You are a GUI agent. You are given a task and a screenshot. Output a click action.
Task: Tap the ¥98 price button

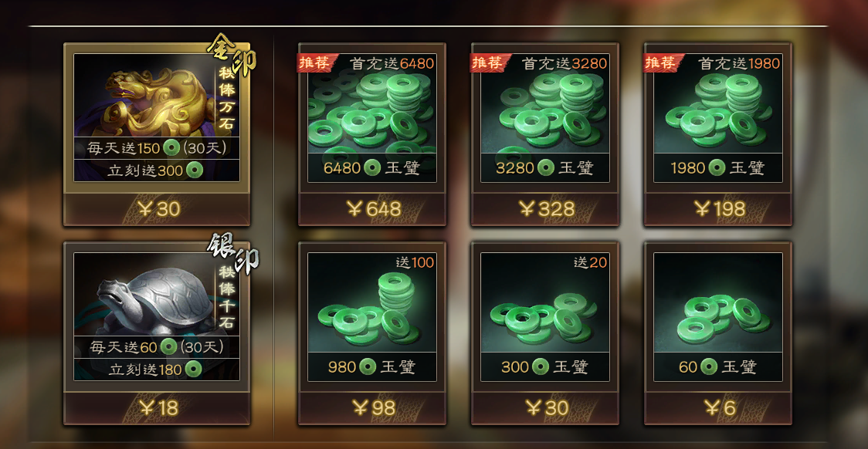(x=372, y=409)
